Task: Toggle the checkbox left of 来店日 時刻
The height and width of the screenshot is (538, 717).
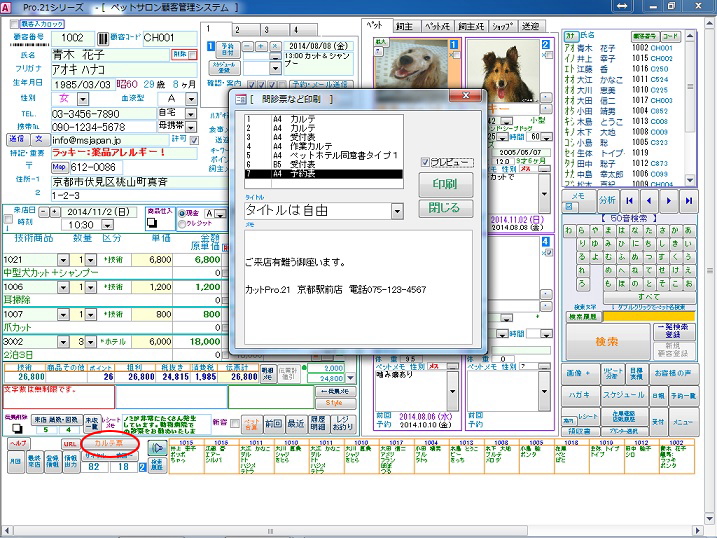Action: (8, 219)
